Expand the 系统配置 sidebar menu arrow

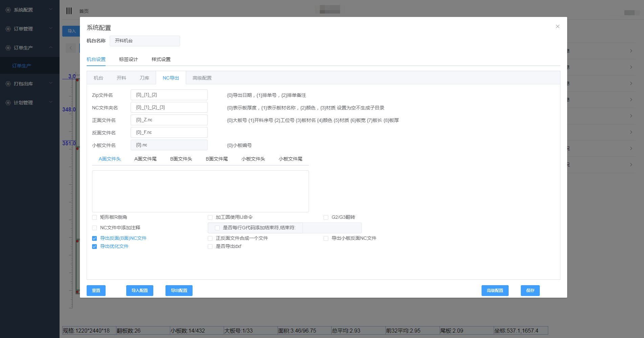coord(51,9)
